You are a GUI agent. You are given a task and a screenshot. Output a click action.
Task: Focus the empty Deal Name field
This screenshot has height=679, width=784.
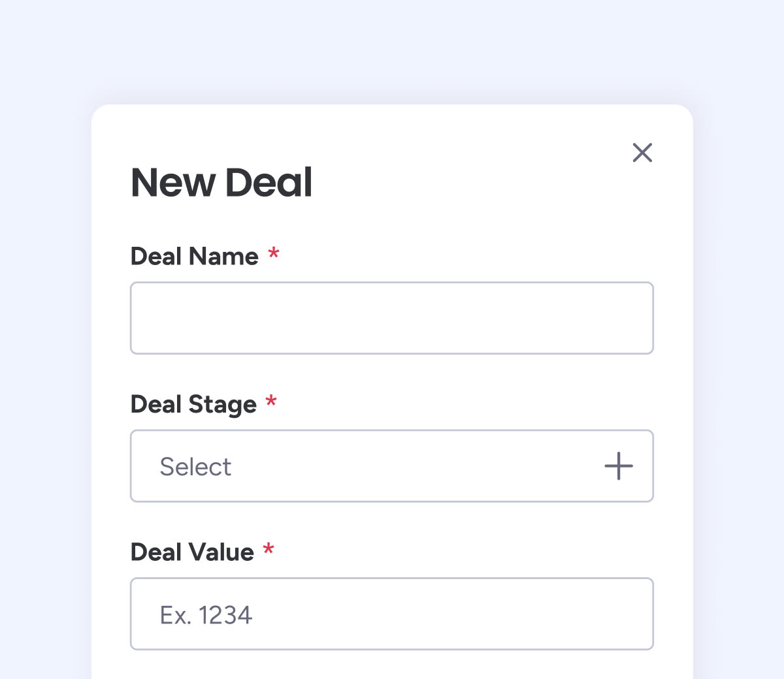(x=392, y=318)
